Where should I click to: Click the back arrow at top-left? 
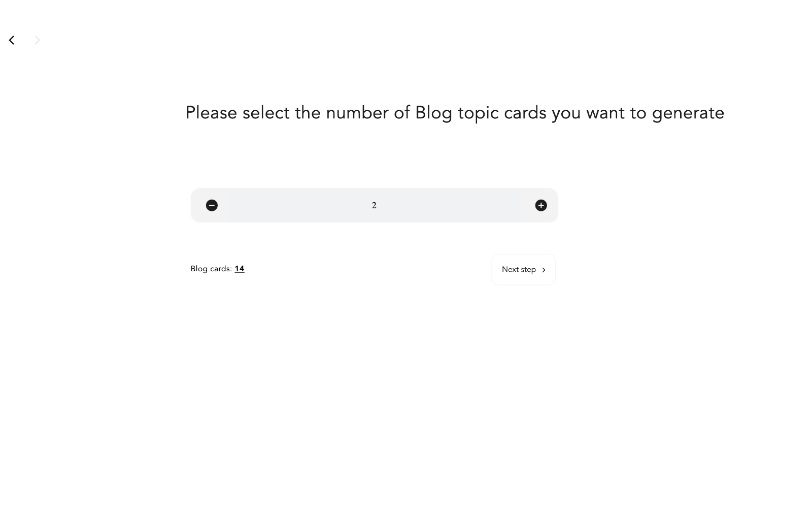[12, 40]
